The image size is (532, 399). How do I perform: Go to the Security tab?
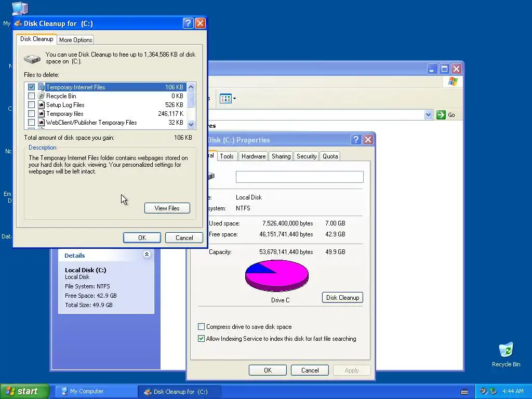point(307,156)
